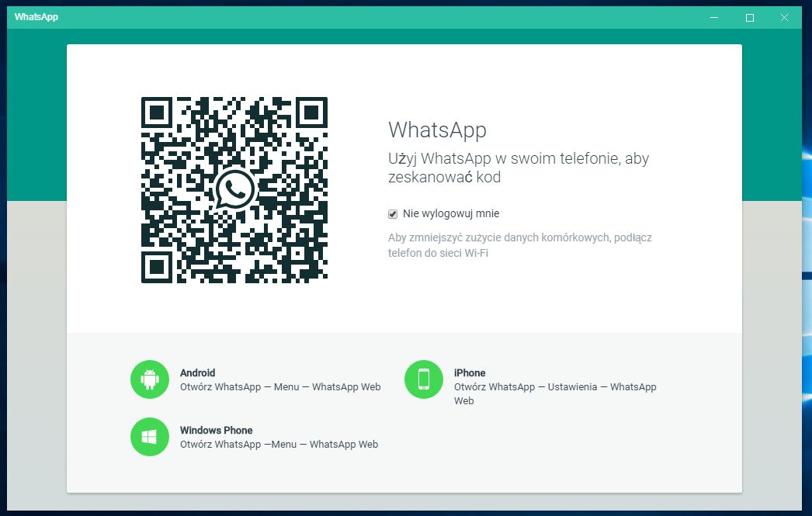Minimize the WhatsApp window
The image size is (812, 516).
tap(714, 18)
